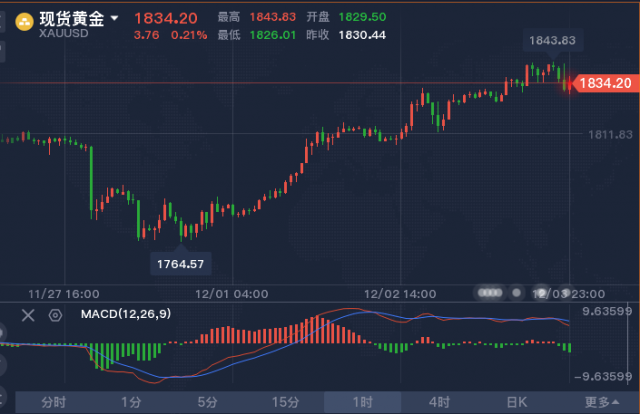
Task: Select the 5分 timeframe tab
Action: tap(207, 402)
